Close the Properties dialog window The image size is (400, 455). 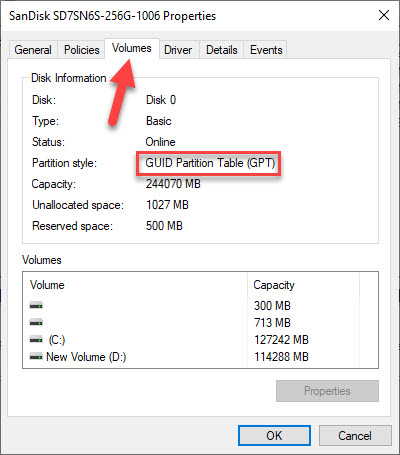coord(384,15)
